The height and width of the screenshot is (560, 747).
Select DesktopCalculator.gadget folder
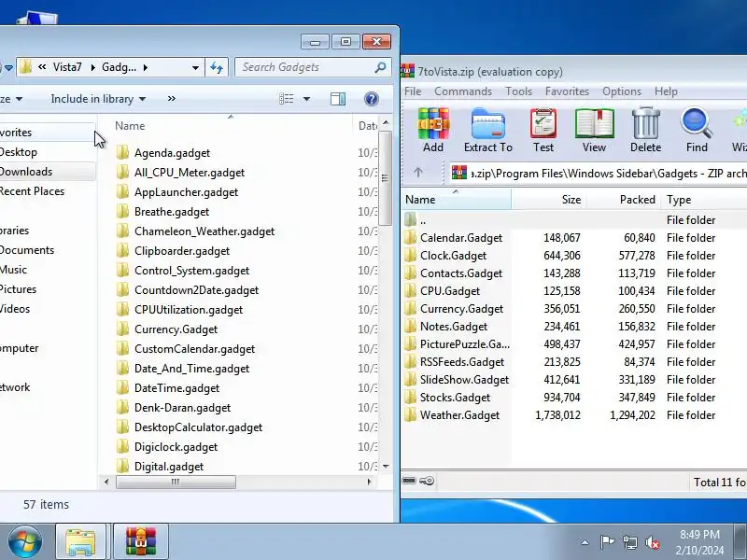[x=198, y=427]
